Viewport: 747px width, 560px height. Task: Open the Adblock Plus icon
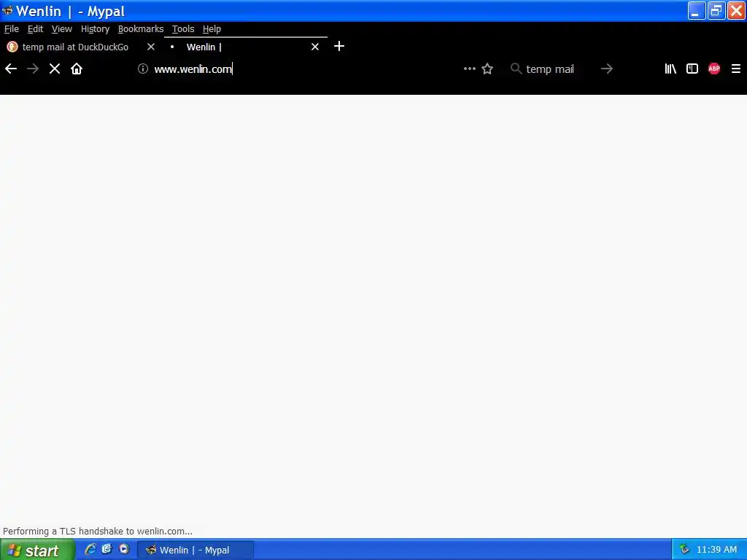[714, 69]
